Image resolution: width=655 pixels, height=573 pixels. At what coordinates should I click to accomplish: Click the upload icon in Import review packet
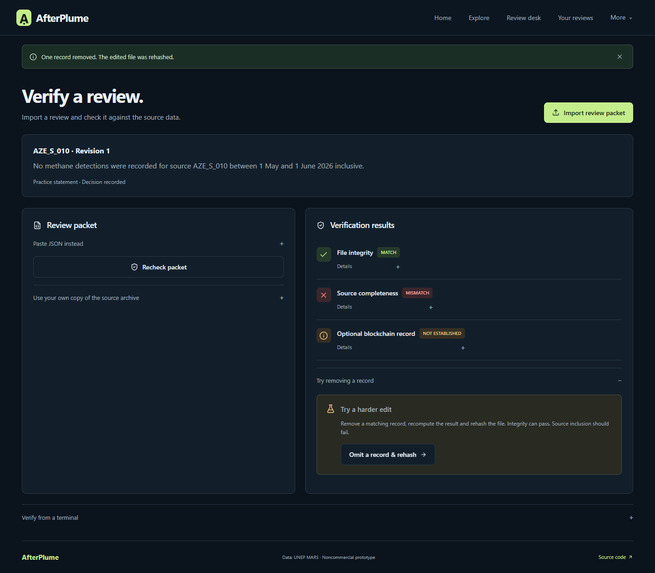(556, 113)
